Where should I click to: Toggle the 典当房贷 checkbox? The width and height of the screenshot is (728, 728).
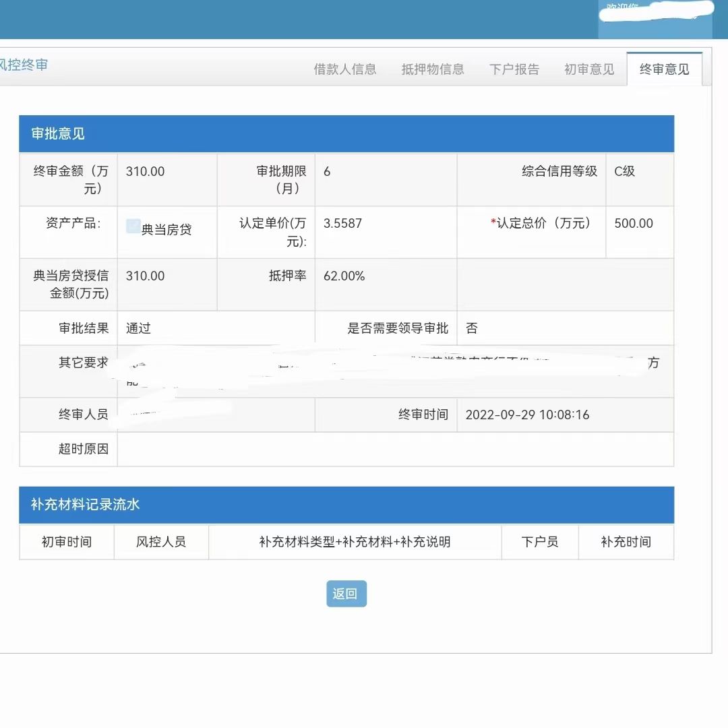(x=133, y=226)
